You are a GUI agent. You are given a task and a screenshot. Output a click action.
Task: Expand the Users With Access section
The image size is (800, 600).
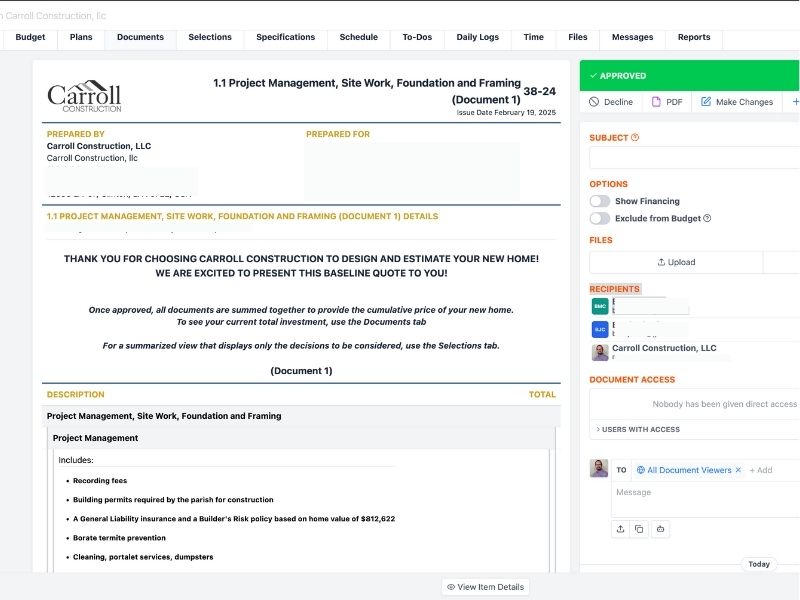pos(638,430)
